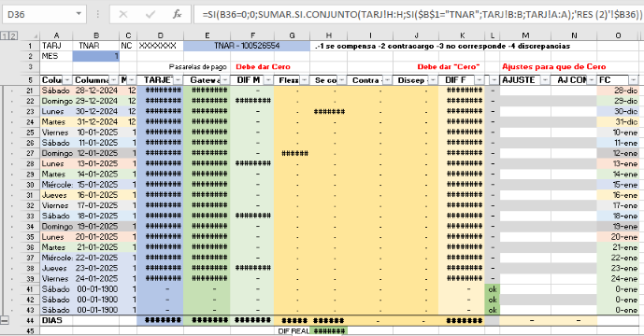This screenshot has height=336, width=644.
Task: Open the Insert Function fx icon
Action: point(177,15)
